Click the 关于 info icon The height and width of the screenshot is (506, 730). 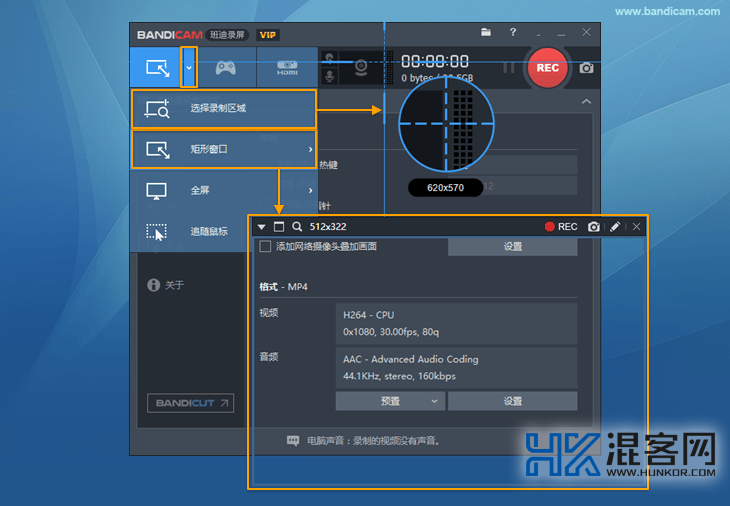(x=153, y=285)
